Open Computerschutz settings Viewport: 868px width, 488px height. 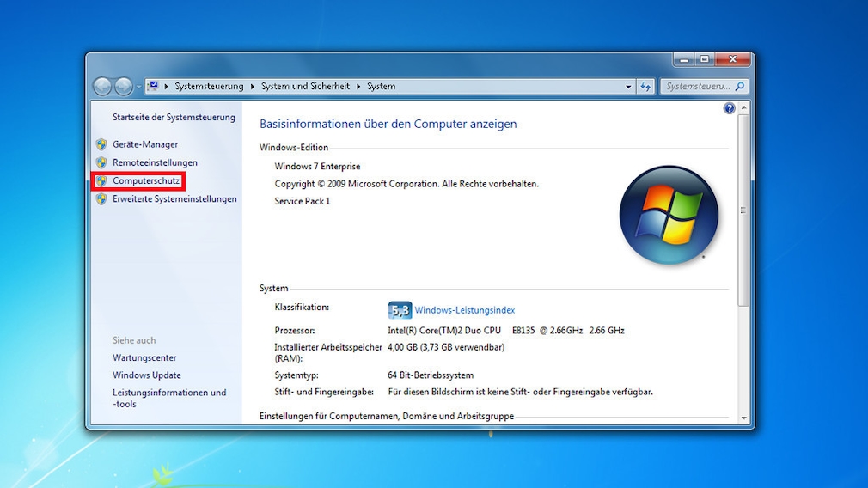point(146,181)
